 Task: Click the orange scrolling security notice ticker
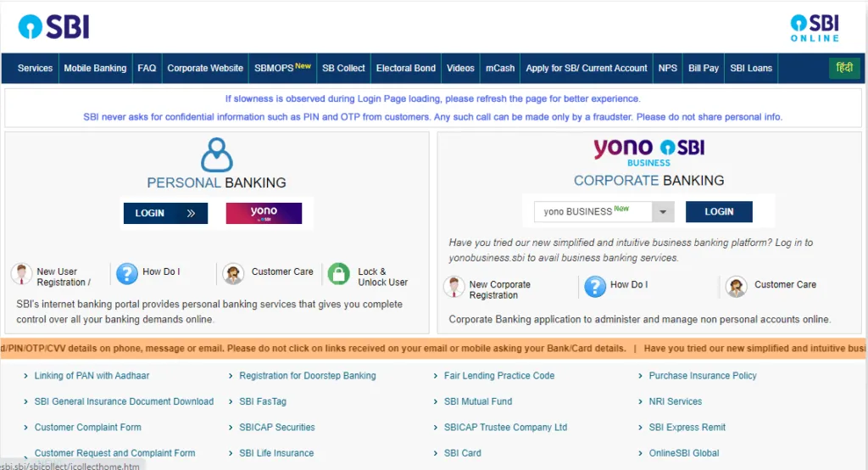coord(433,349)
